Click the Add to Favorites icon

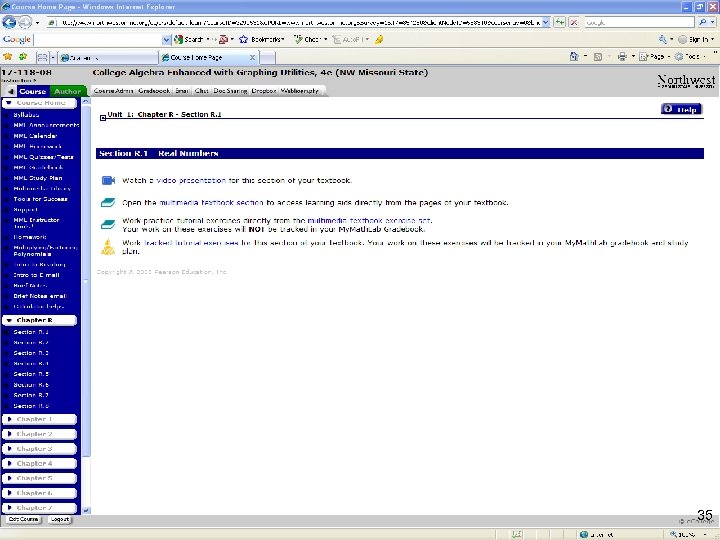(22, 56)
